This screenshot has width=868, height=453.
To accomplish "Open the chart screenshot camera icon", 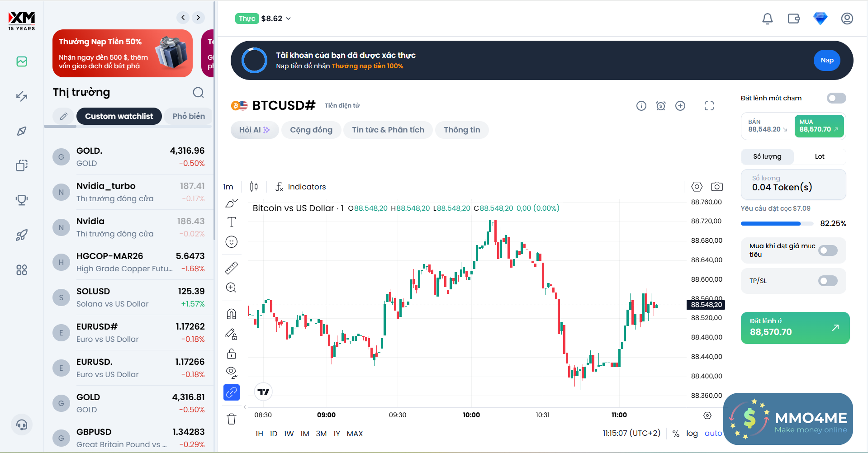I will [716, 186].
